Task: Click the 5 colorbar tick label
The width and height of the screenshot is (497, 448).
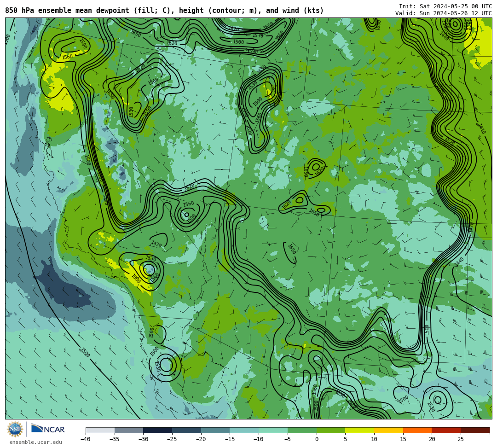Action: [345, 439]
